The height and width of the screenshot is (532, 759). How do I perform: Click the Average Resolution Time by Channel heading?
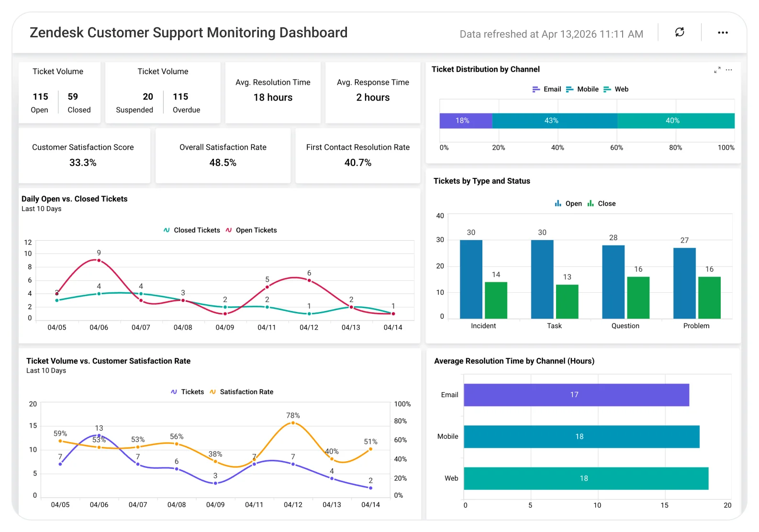514,361
